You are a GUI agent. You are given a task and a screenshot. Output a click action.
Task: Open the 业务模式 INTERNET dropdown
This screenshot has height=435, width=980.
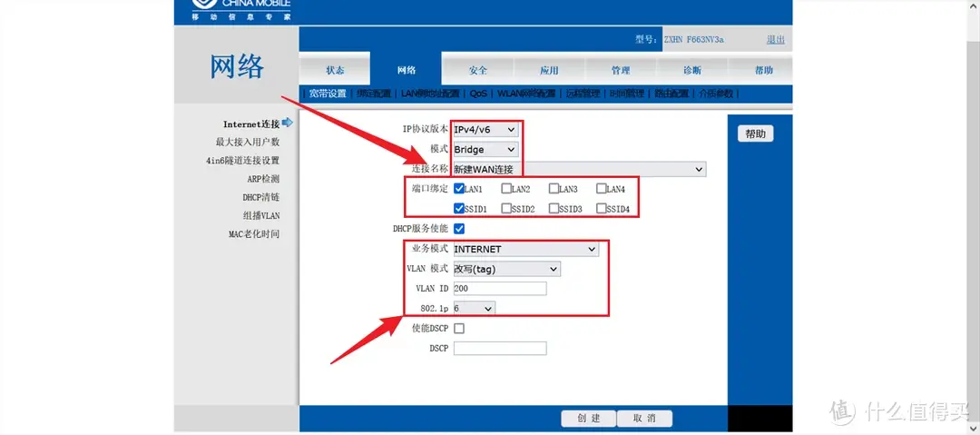pos(525,249)
